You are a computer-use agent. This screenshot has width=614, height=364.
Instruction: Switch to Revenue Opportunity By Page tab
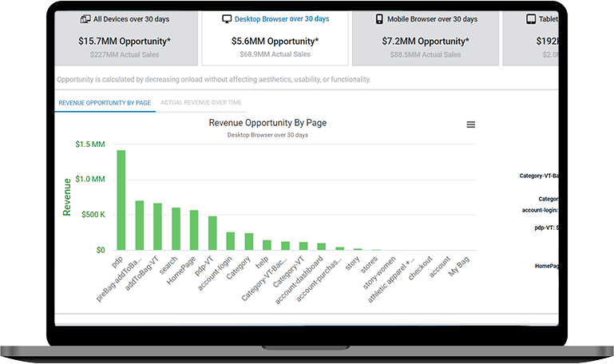105,103
